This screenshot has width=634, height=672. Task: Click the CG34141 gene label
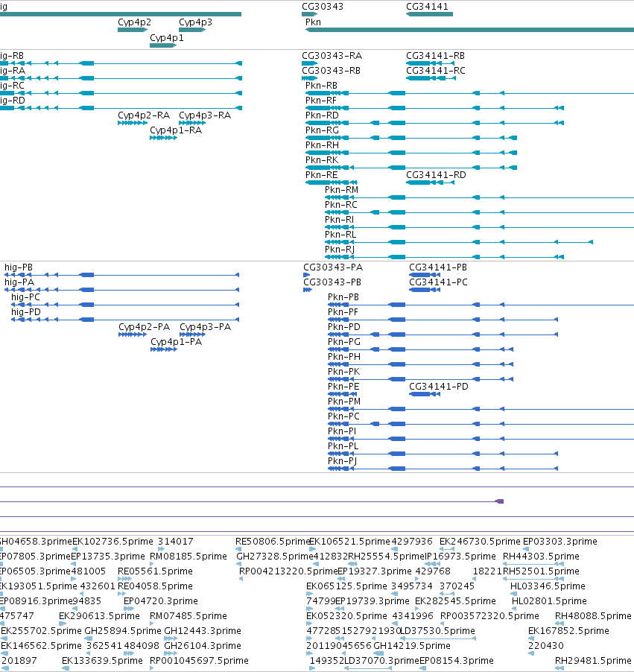click(x=427, y=7)
